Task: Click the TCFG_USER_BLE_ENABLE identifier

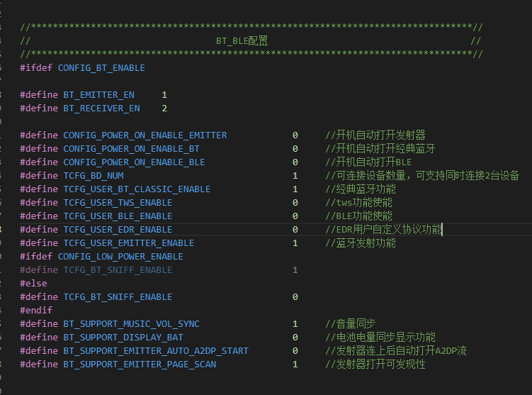Action: coord(118,216)
